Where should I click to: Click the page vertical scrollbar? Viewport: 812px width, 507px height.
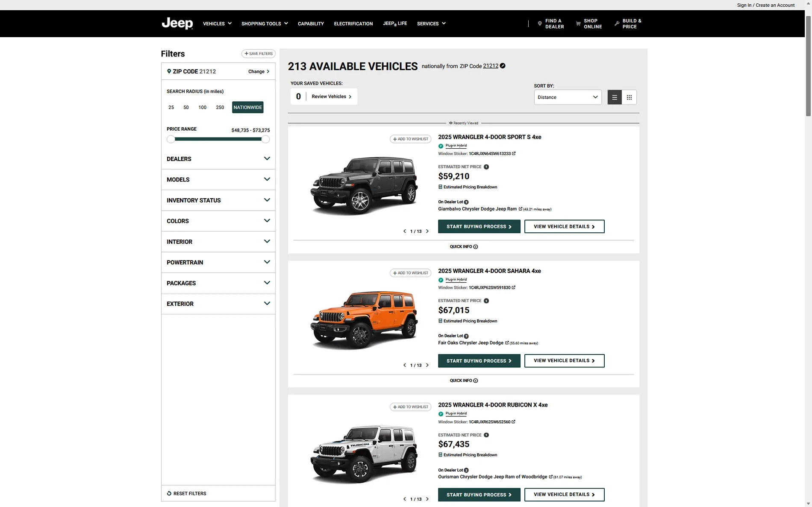pos(808,66)
